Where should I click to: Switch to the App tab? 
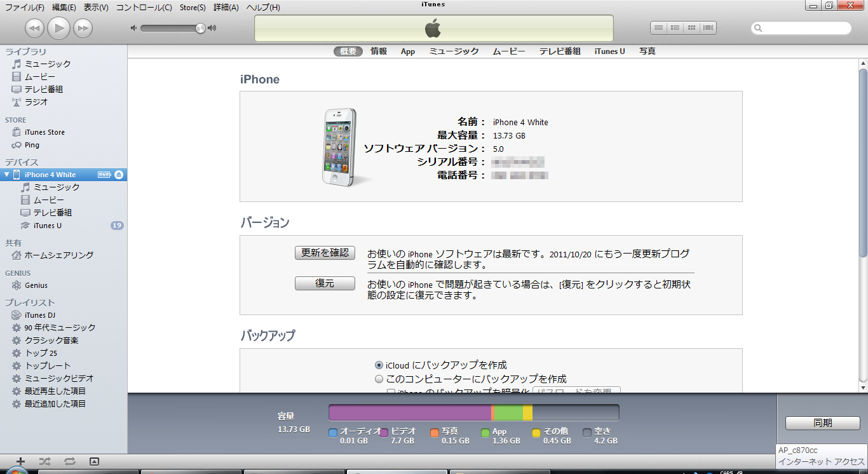click(x=408, y=51)
